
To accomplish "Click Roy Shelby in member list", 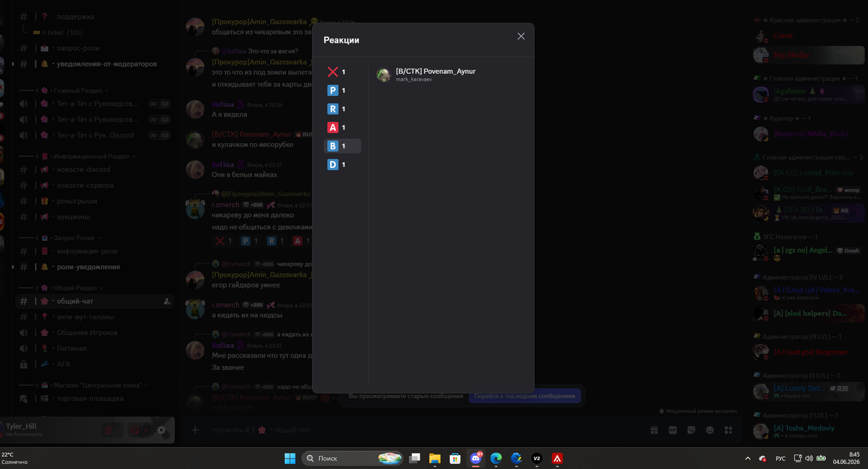I will pyautogui.click(x=807, y=55).
